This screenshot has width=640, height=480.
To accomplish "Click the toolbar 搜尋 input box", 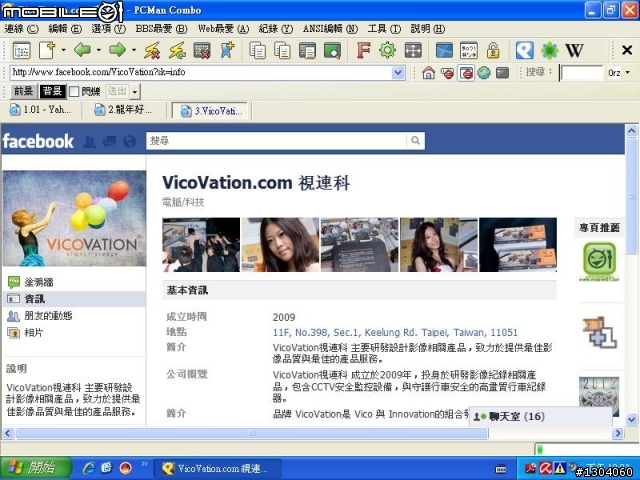I will 582,73.
